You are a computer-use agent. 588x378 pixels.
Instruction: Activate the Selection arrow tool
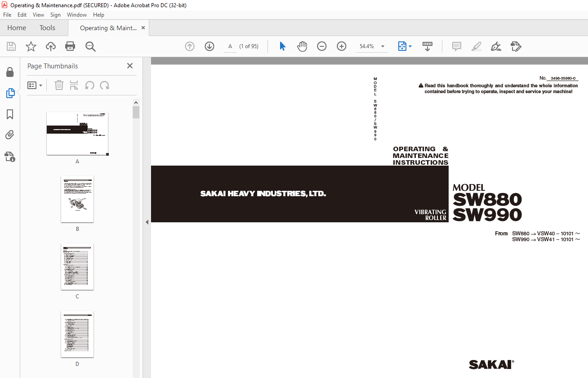point(282,46)
